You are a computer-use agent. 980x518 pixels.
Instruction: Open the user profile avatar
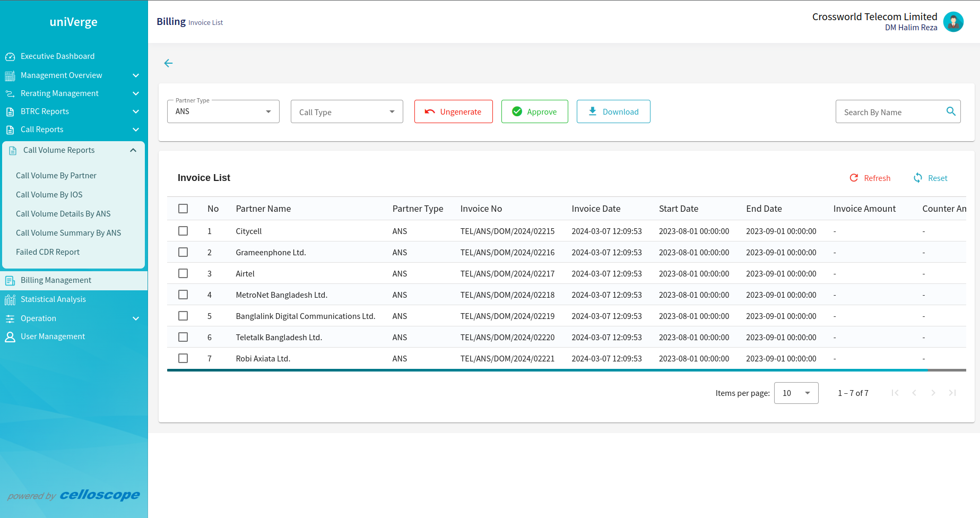click(x=953, y=22)
